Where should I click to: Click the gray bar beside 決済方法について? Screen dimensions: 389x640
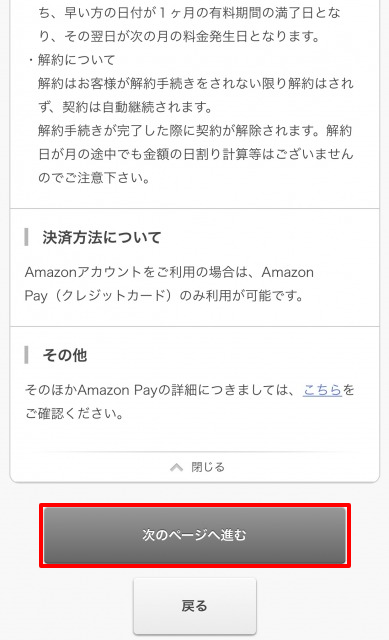27,237
